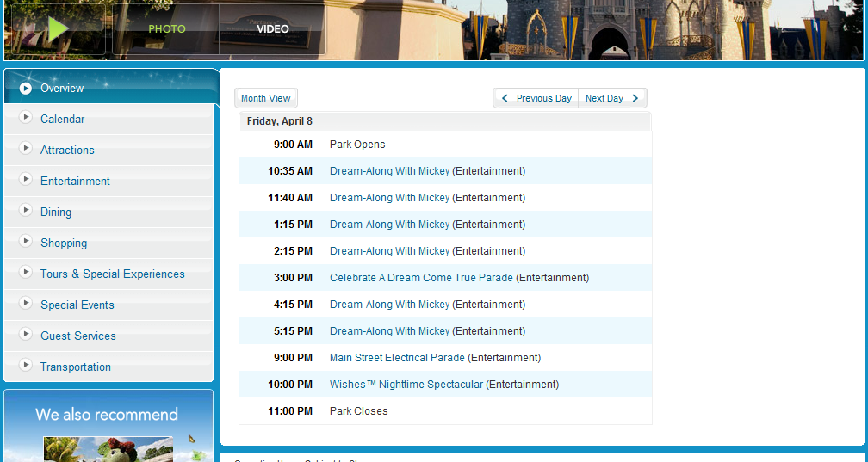Switch to the VIDEO tab
This screenshot has width=868, height=462.
(x=272, y=29)
